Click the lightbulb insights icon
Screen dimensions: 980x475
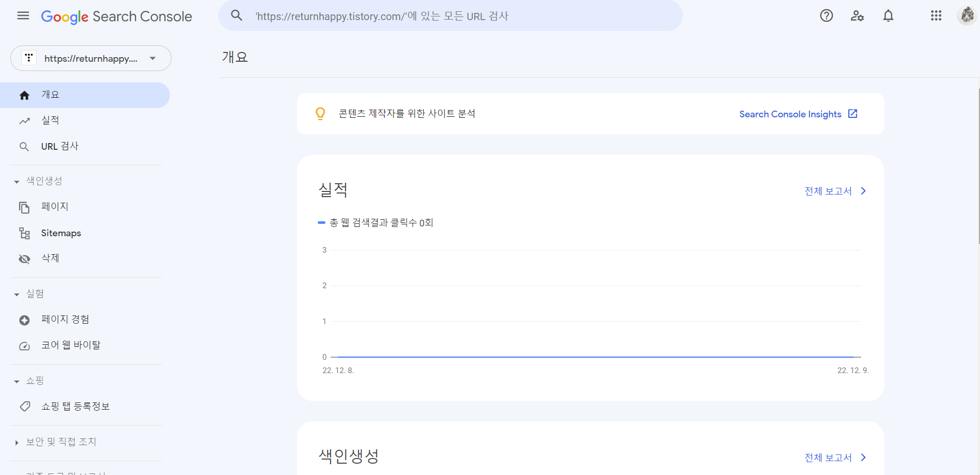[320, 114]
